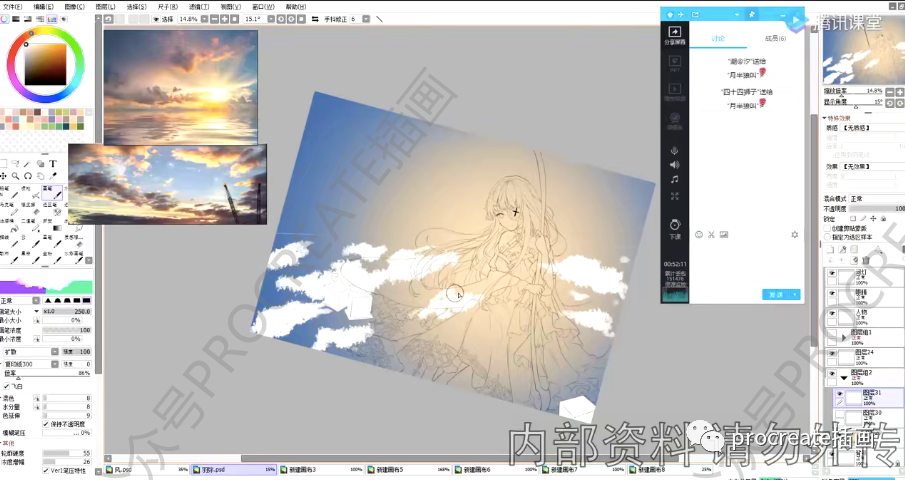Toggle the color wheel panel icon
Screen dimensions: 905x480
(5, 19)
